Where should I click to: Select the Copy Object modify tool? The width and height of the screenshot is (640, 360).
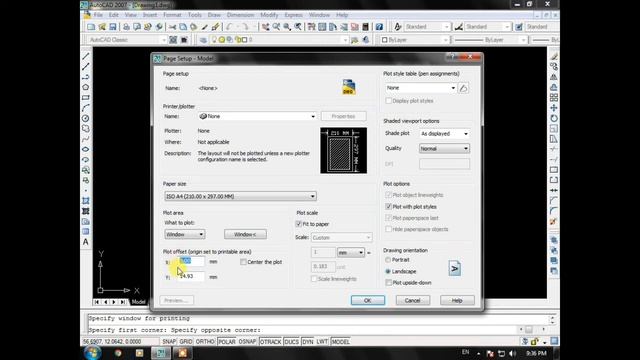554,67
